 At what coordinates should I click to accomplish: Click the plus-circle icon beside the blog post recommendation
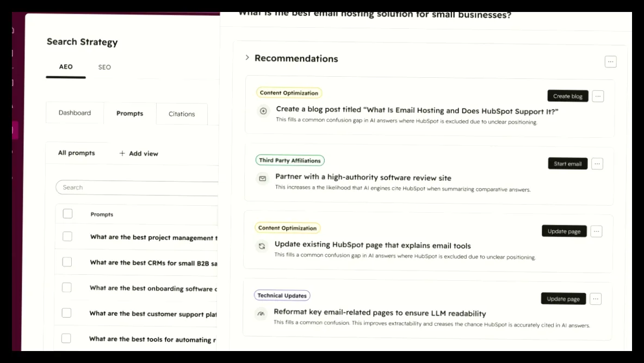coord(263,110)
